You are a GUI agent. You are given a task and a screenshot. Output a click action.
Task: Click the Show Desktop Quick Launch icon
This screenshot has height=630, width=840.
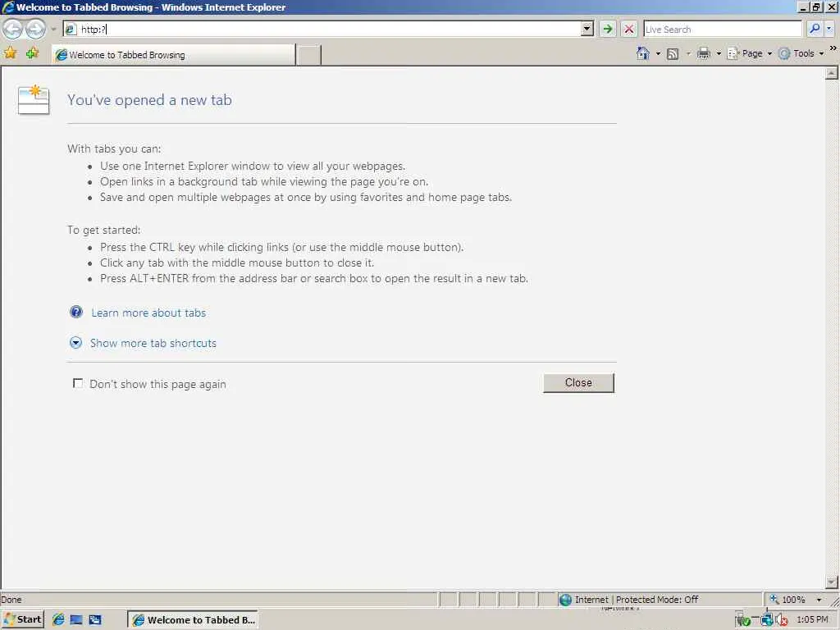[76, 619]
